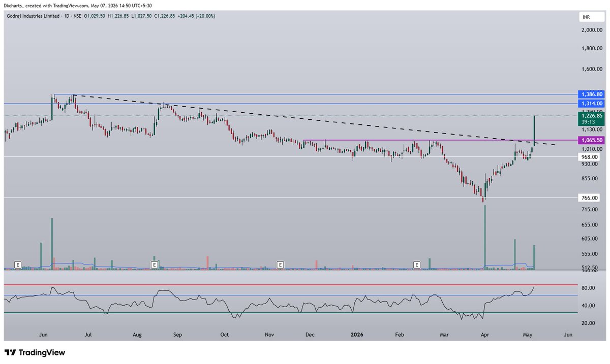The width and height of the screenshot is (610, 364).
Task: Click the green 1,226.85 current price label
Action: (x=591, y=116)
